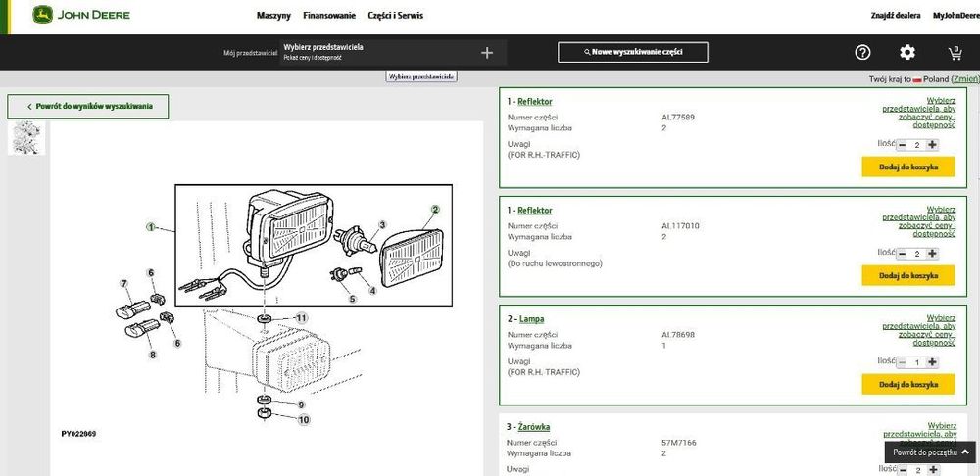Select the diagram thumbnail image
This screenshot has height=476, width=980.
26,137
